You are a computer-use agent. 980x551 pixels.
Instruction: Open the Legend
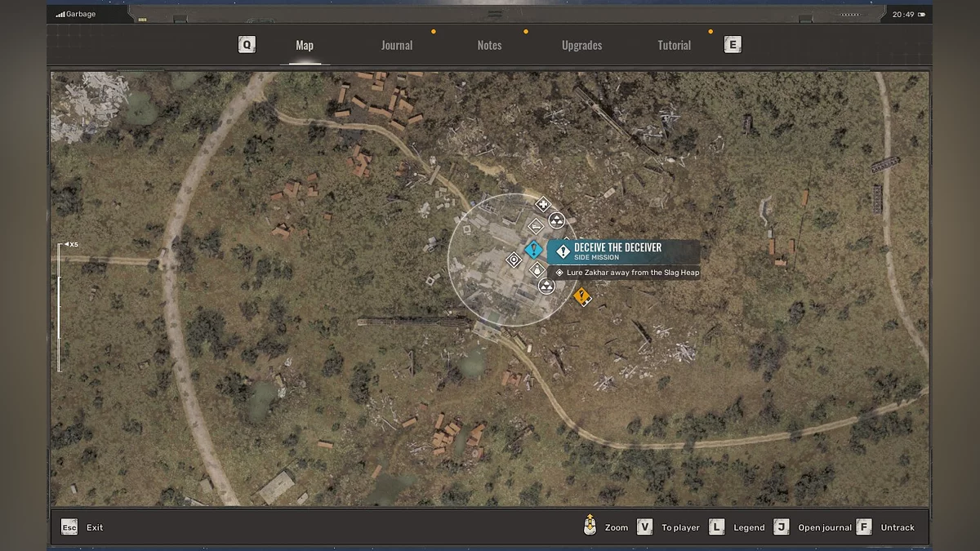[x=737, y=527]
